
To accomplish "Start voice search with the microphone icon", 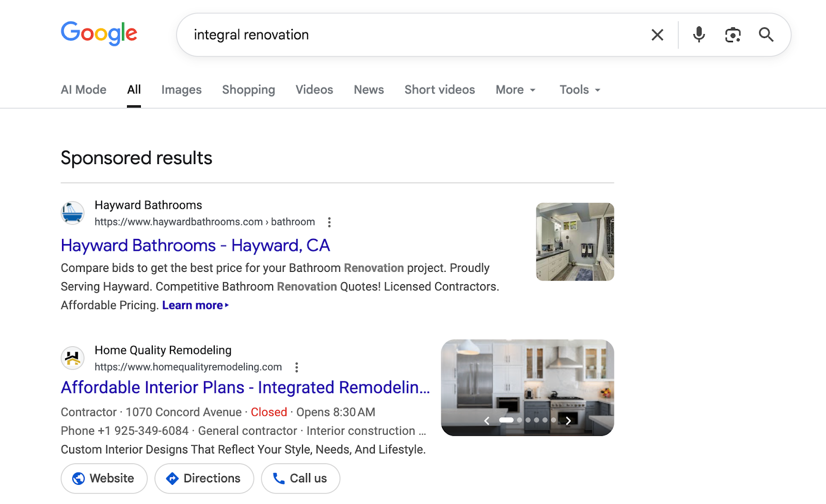I will pyautogui.click(x=699, y=35).
